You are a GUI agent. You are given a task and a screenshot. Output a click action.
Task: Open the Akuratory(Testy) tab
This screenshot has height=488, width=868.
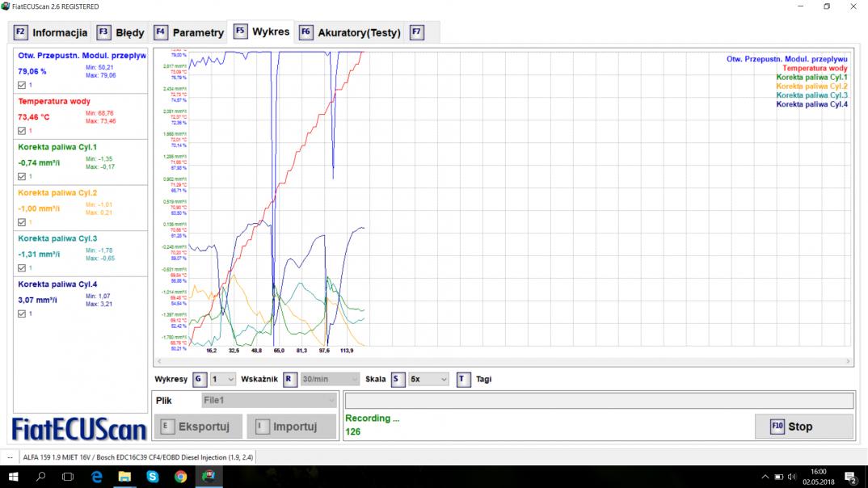point(351,32)
